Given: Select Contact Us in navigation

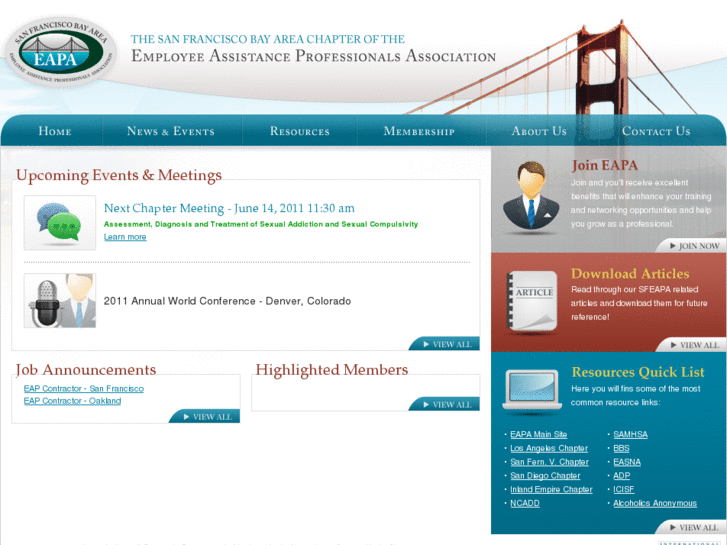Looking at the screenshot, I should point(656,131).
